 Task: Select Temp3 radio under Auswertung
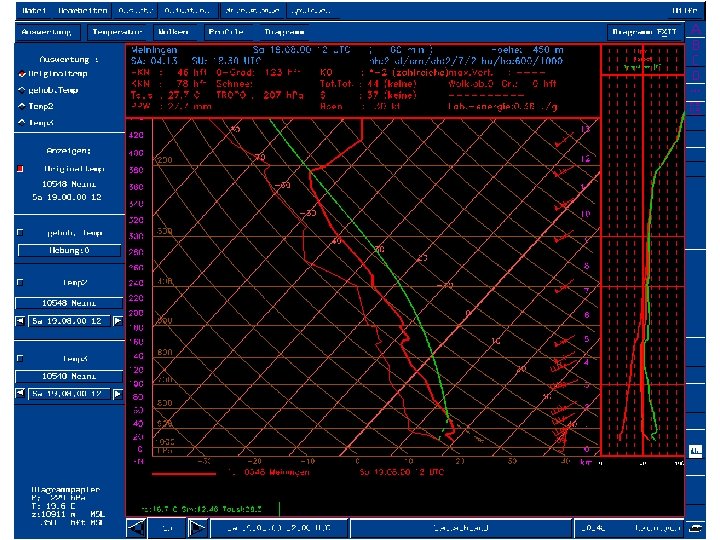click(22, 122)
